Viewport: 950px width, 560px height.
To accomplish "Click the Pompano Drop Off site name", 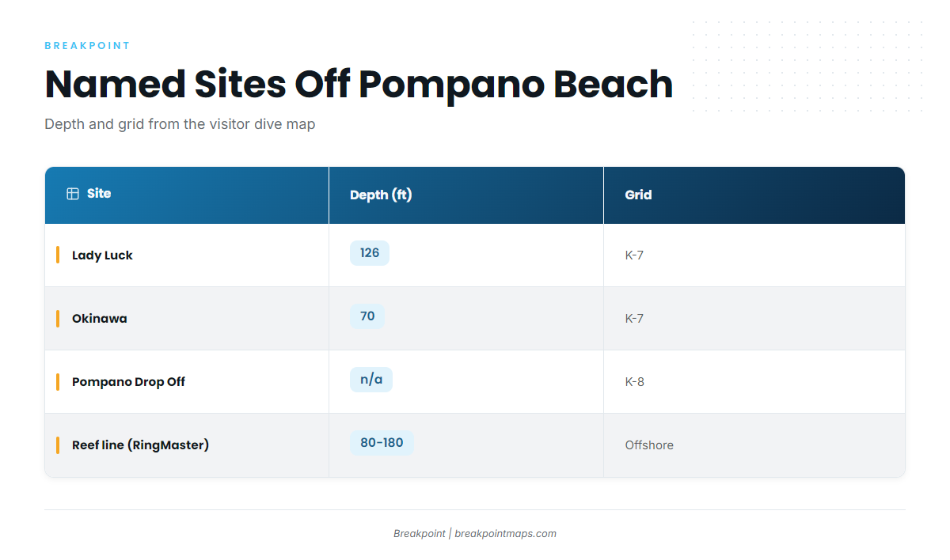I will pyautogui.click(x=128, y=382).
